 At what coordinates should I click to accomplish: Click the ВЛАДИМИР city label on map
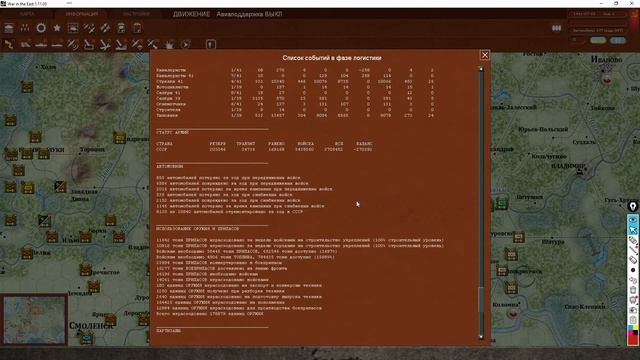coord(569,166)
